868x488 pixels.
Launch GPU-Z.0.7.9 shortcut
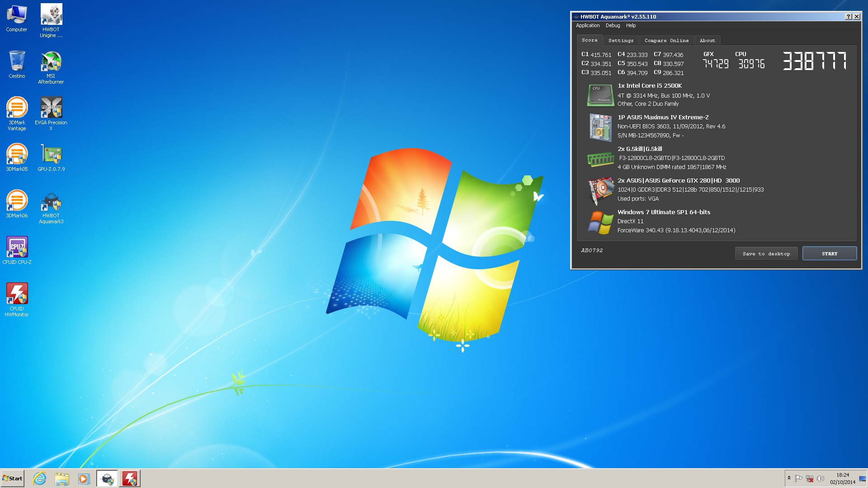[x=51, y=157]
